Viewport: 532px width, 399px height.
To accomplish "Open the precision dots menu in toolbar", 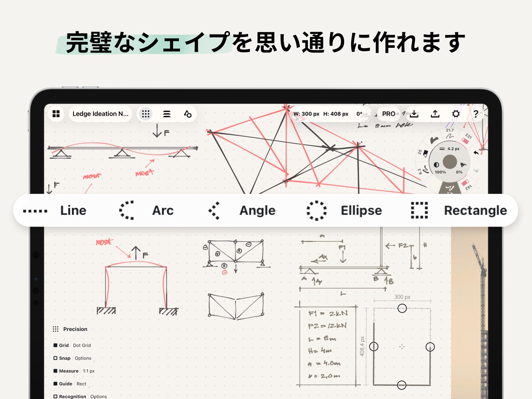I will coord(145,114).
